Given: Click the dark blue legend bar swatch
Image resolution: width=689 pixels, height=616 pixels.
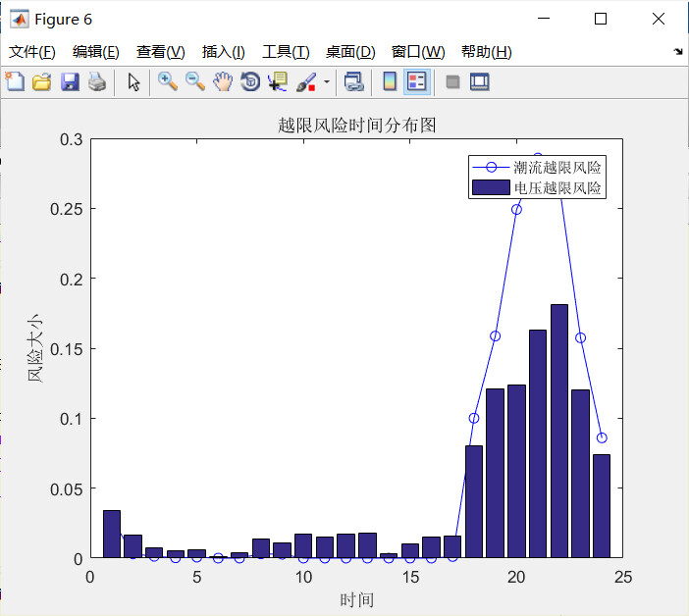Looking at the screenshot, I should coord(491,187).
